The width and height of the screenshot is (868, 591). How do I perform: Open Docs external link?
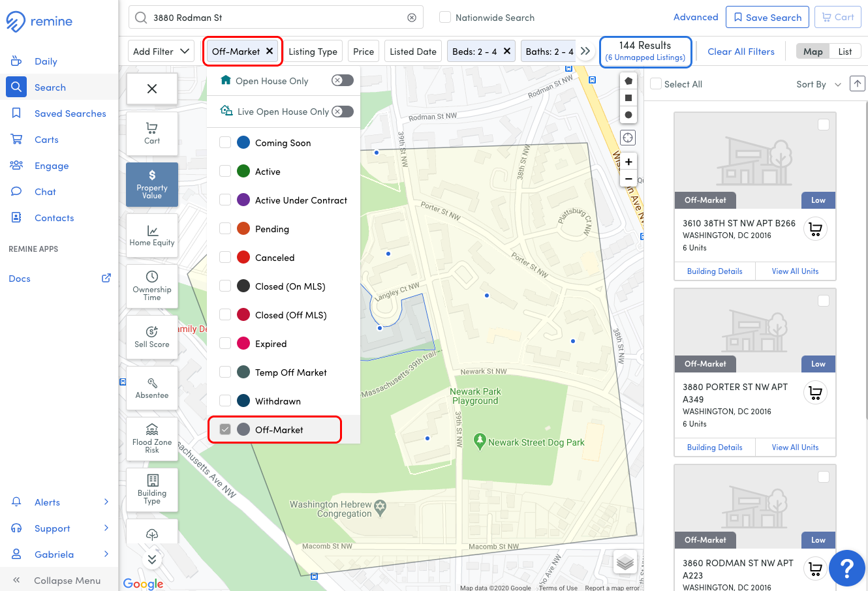pyautogui.click(x=59, y=279)
